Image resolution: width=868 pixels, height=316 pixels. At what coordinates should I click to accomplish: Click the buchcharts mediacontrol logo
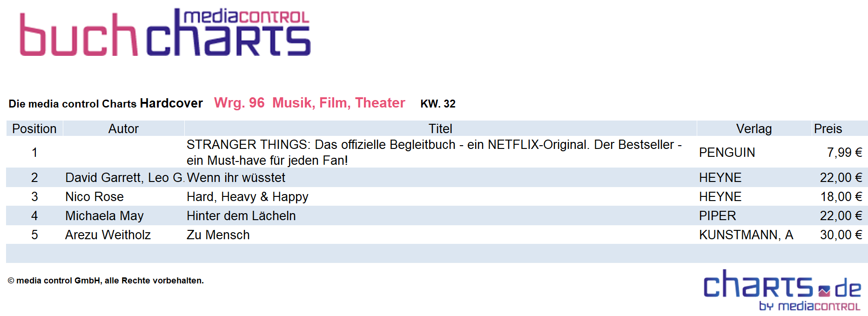[x=165, y=32]
